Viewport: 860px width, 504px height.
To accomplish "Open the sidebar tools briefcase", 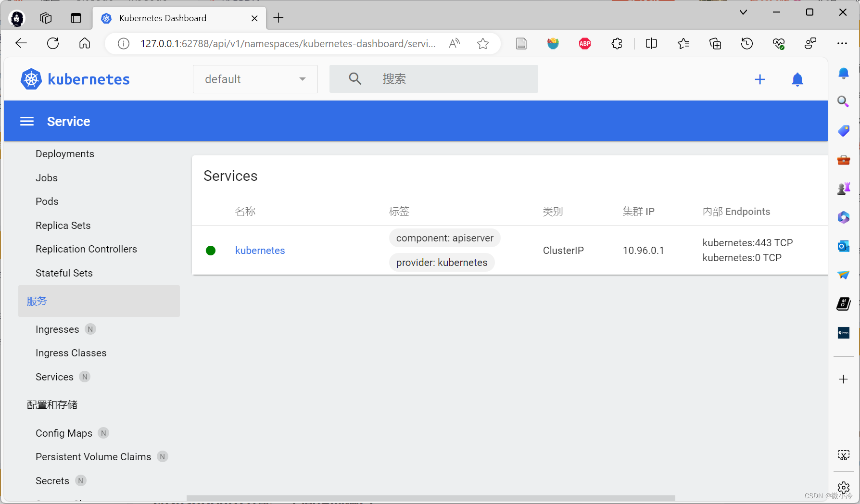I will pos(843,160).
